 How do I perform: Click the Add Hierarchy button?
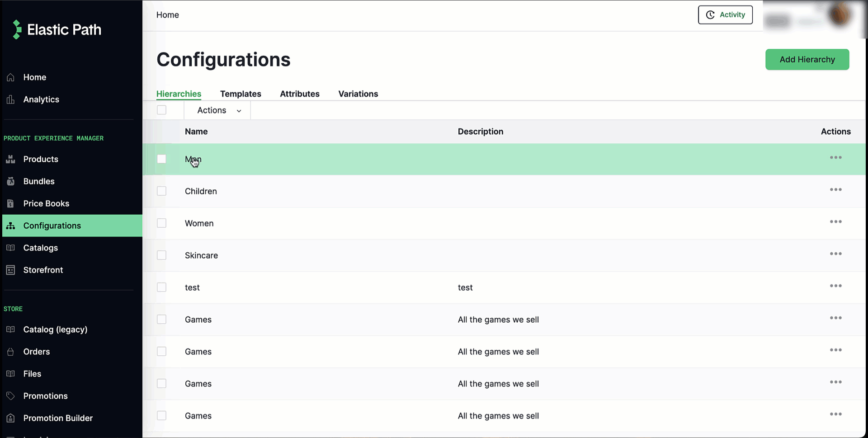click(807, 59)
